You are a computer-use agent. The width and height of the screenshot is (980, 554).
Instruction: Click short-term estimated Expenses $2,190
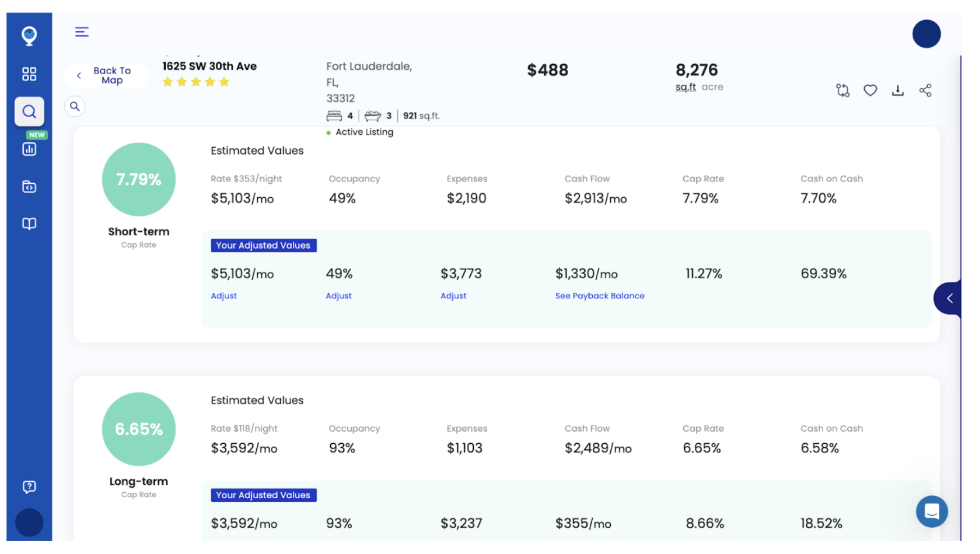pyautogui.click(x=466, y=198)
